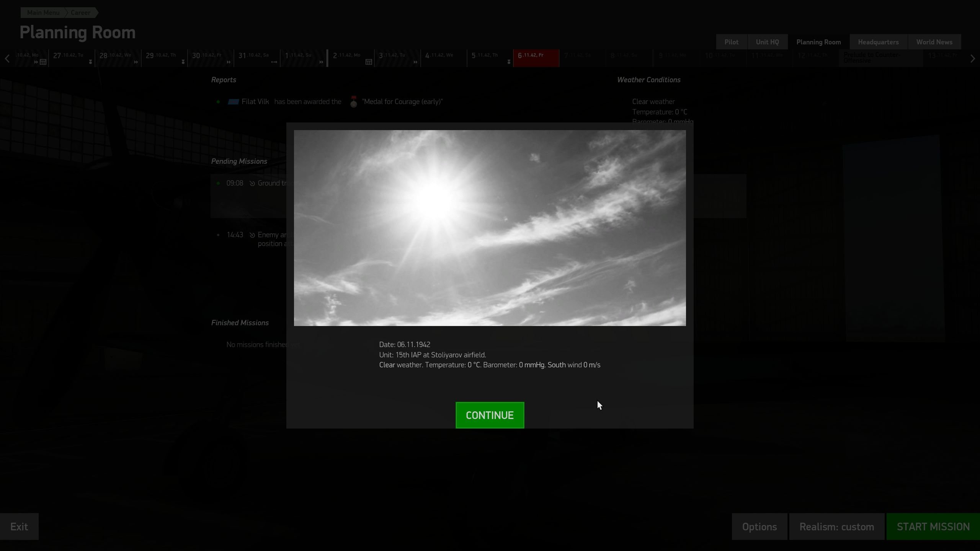
Task: Open the Realism: custom settings
Action: (837, 527)
